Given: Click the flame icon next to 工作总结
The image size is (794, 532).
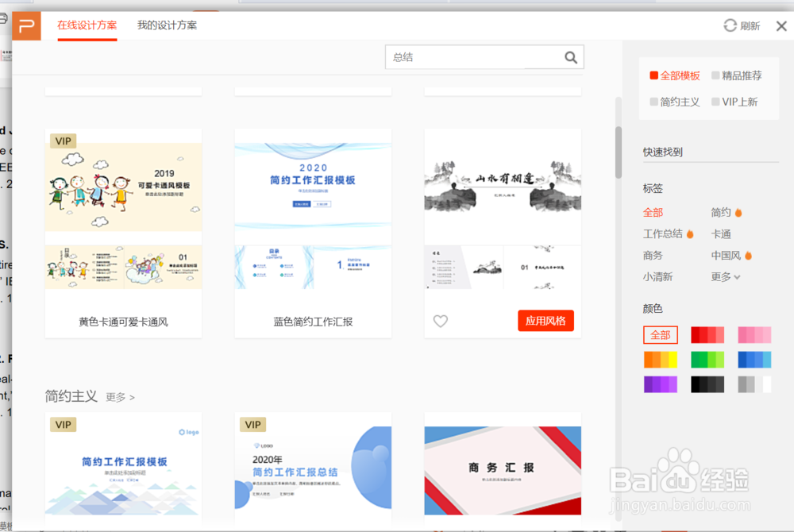Looking at the screenshot, I should pos(689,233).
